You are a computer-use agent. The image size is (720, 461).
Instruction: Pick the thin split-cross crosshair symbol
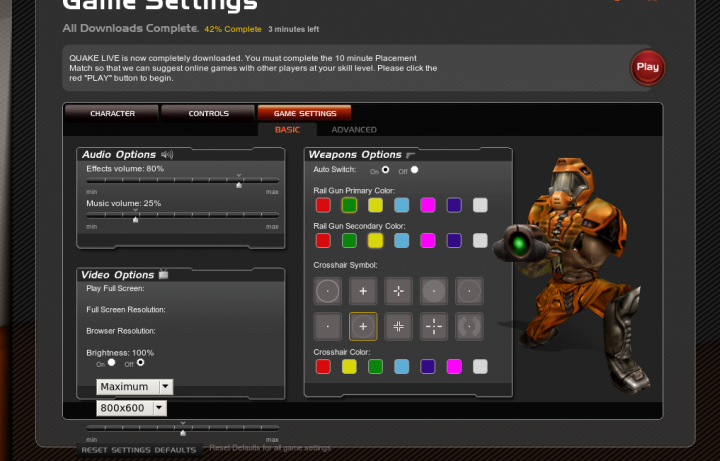tap(399, 291)
